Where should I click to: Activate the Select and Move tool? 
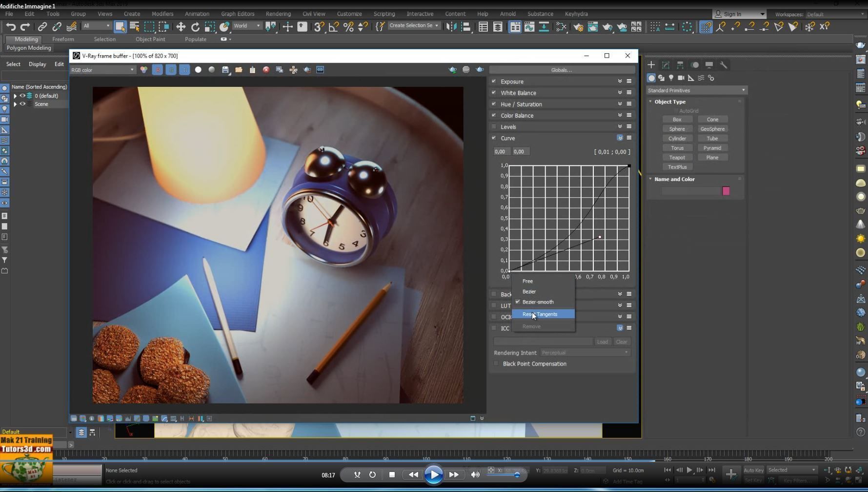pyautogui.click(x=181, y=27)
